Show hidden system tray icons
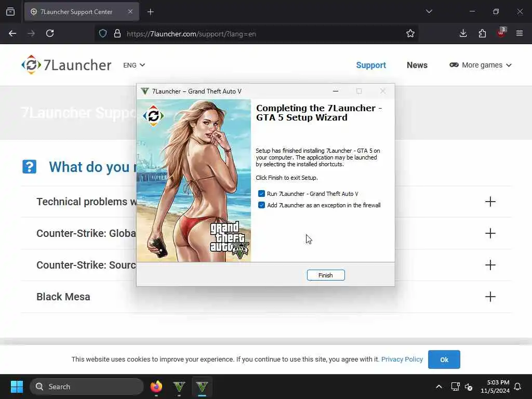The image size is (532, 399). [438, 387]
